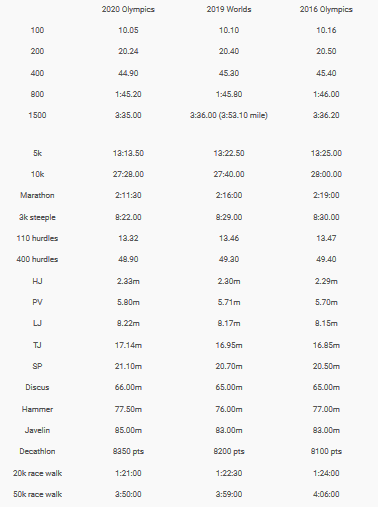Click the 50k race walk label

click(x=37, y=494)
